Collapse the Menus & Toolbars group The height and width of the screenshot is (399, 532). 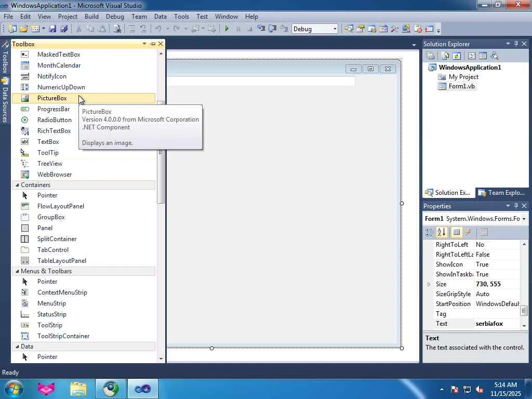tap(17, 271)
